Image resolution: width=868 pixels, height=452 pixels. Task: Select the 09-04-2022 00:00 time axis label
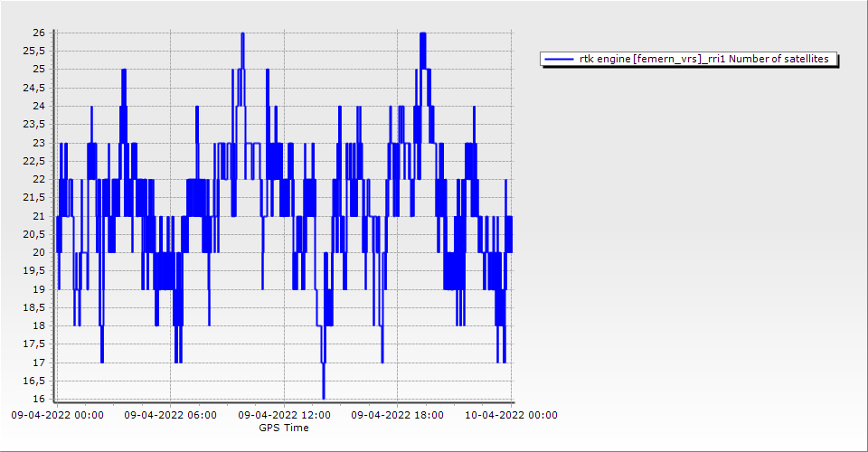pyautogui.click(x=57, y=415)
